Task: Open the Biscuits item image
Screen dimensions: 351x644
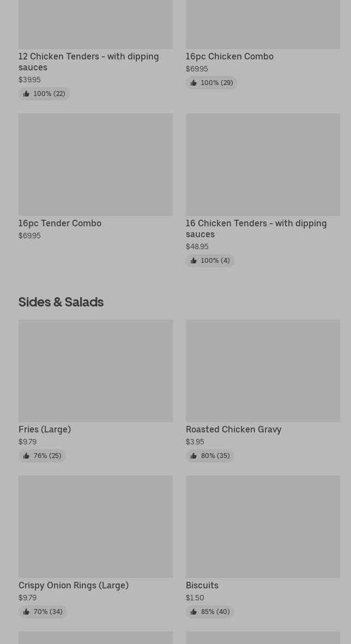Action: 263,526
